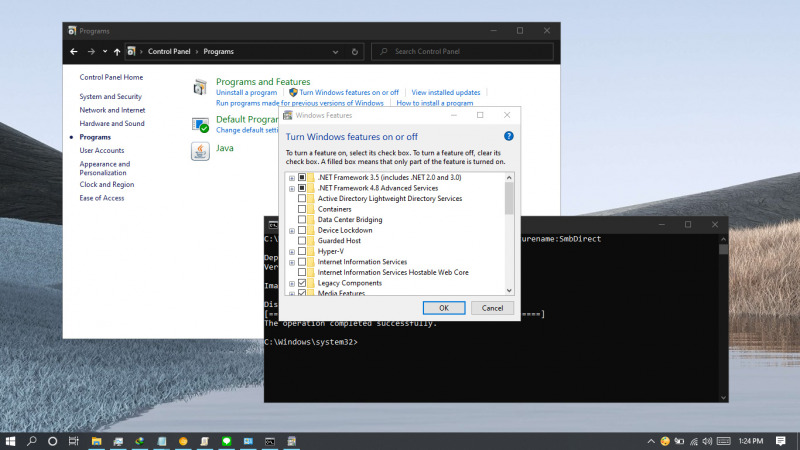The height and width of the screenshot is (450, 800).
Task: Open the green chat app on taskbar
Action: (227, 441)
